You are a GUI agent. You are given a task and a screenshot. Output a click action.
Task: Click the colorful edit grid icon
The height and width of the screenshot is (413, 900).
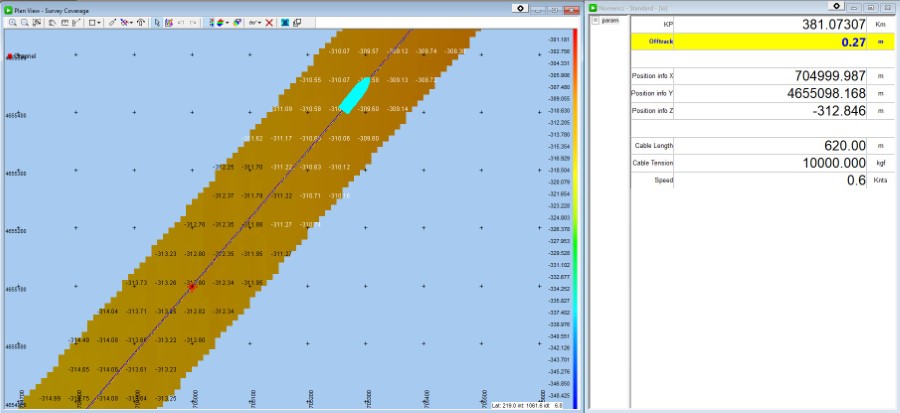(x=169, y=23)
